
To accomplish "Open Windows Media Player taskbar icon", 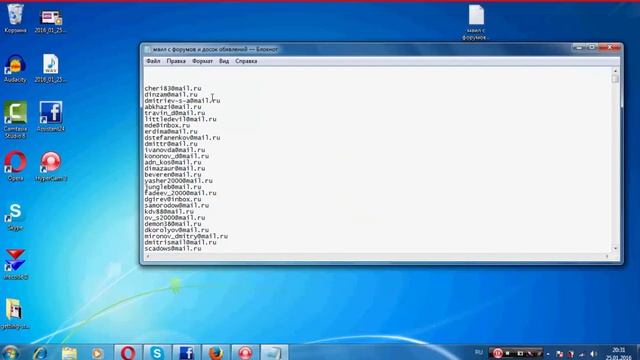I will pyautogui.click(x=97, y=353).
